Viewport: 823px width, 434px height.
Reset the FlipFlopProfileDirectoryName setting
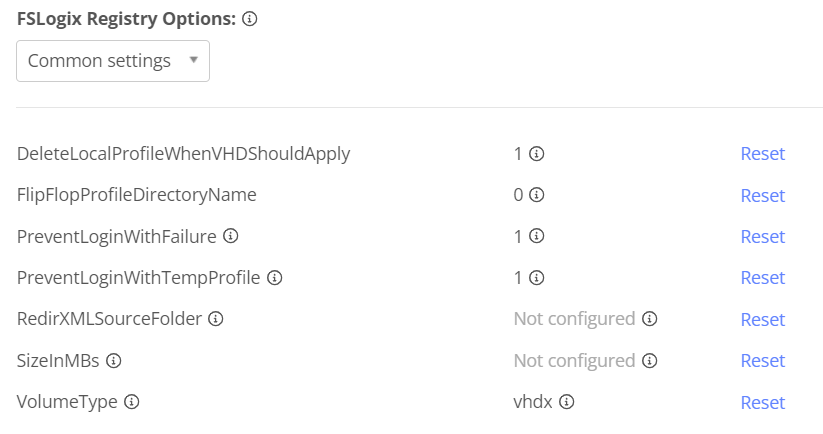[762, 196]
